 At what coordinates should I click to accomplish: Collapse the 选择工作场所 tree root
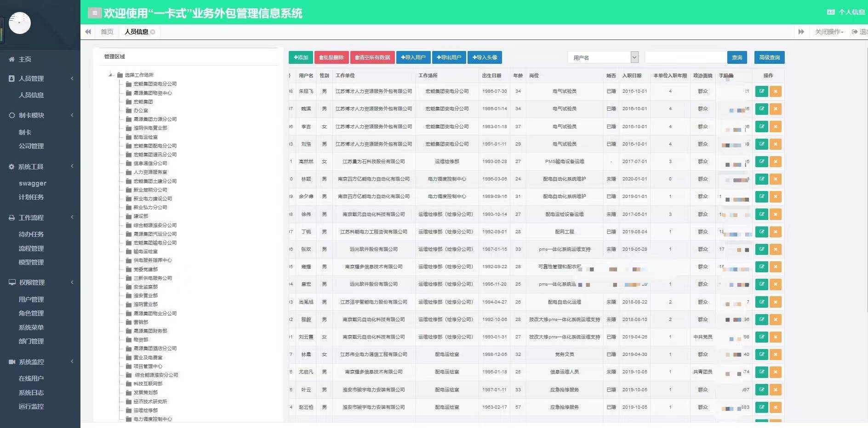click(111, 75)
